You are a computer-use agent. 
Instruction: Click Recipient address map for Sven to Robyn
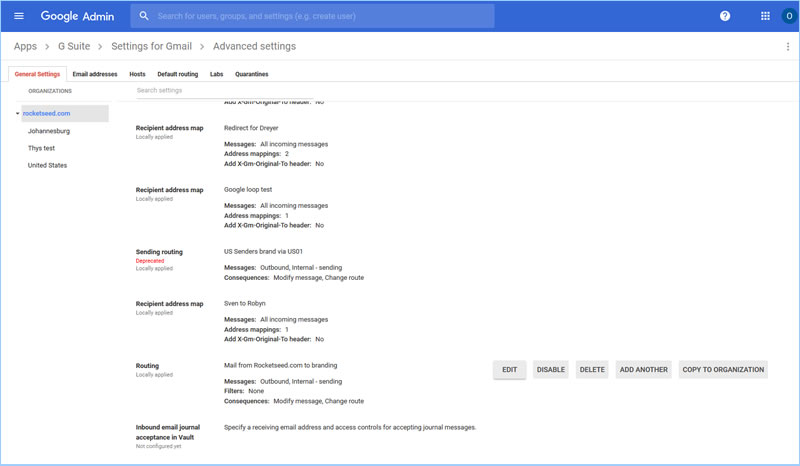pos(169,304)
